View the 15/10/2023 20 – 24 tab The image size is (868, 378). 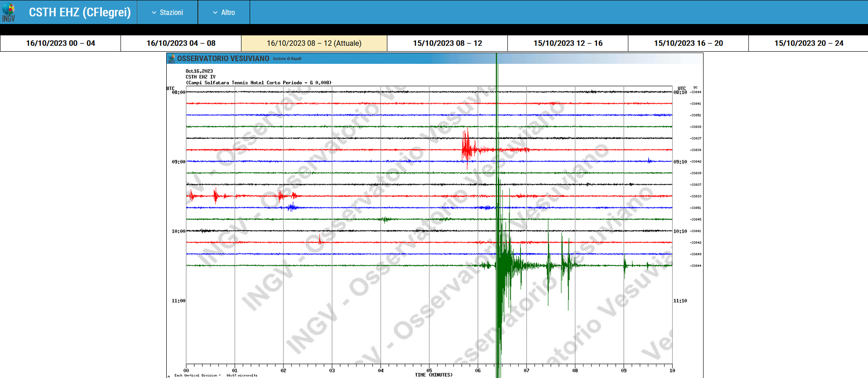pos(809,43)
